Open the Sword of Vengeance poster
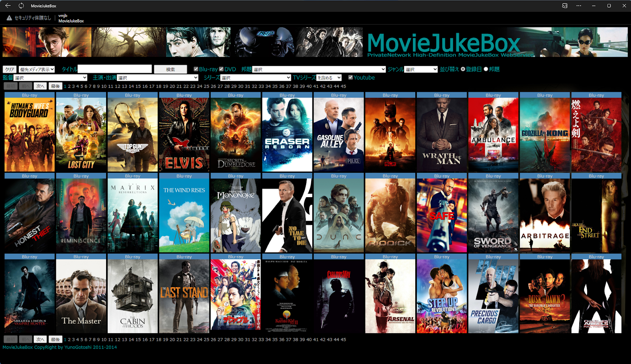 pyautogui.click(x=493, y=215)
